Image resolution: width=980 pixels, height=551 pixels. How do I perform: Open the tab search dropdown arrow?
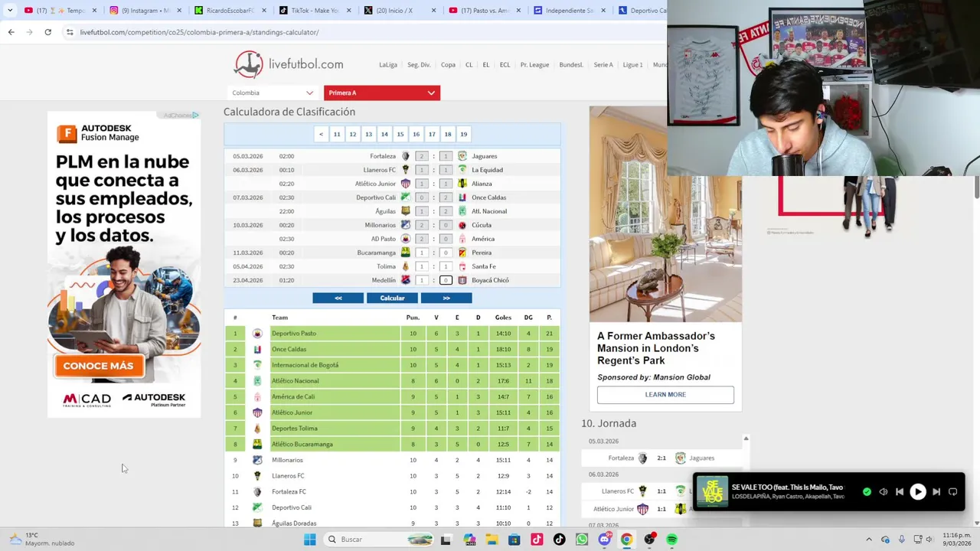[x=10, y=11]
